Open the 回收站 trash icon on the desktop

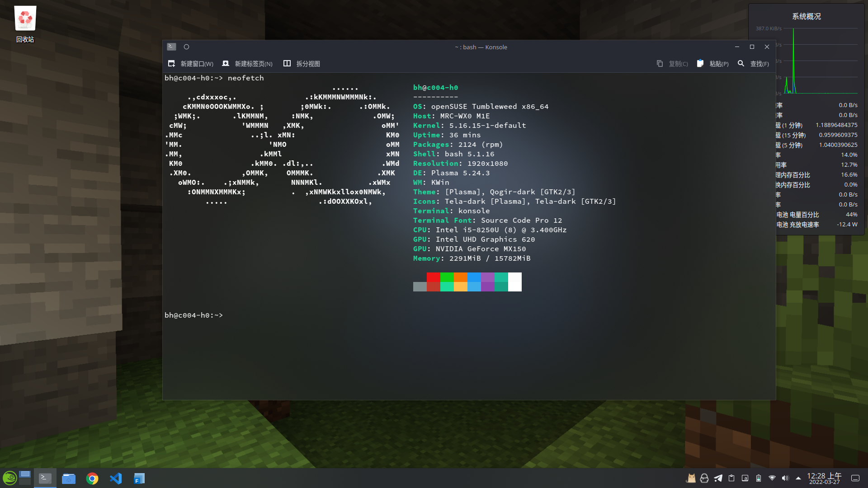coord(25,24)
